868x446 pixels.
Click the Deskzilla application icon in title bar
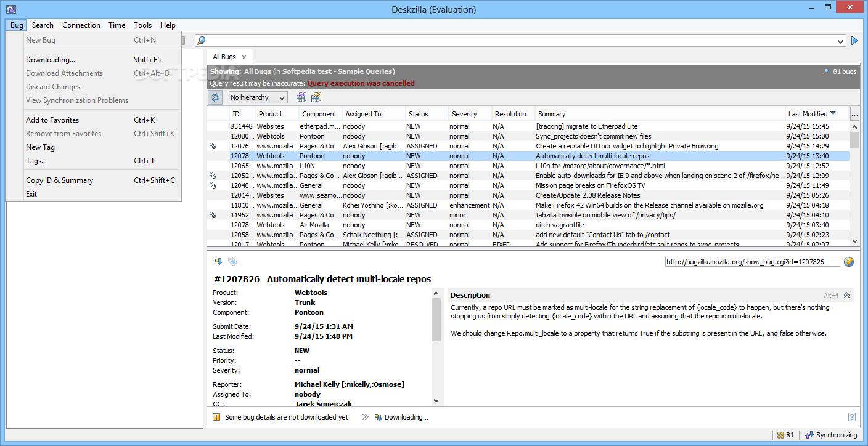[x=10, y=9]
